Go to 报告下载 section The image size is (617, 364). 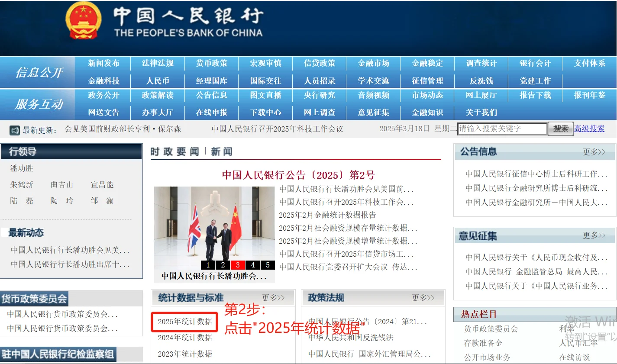(x=535, y=95)
